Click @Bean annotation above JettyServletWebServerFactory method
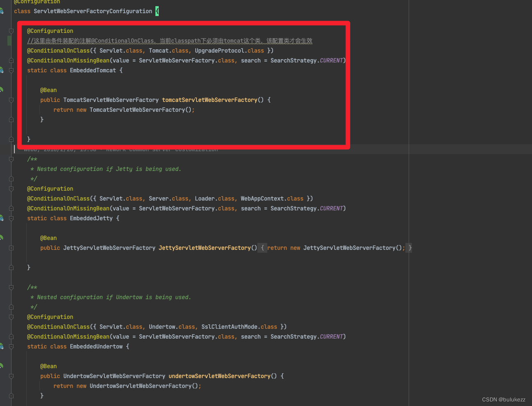Screen dimensions: 532x406 point(49,238)
